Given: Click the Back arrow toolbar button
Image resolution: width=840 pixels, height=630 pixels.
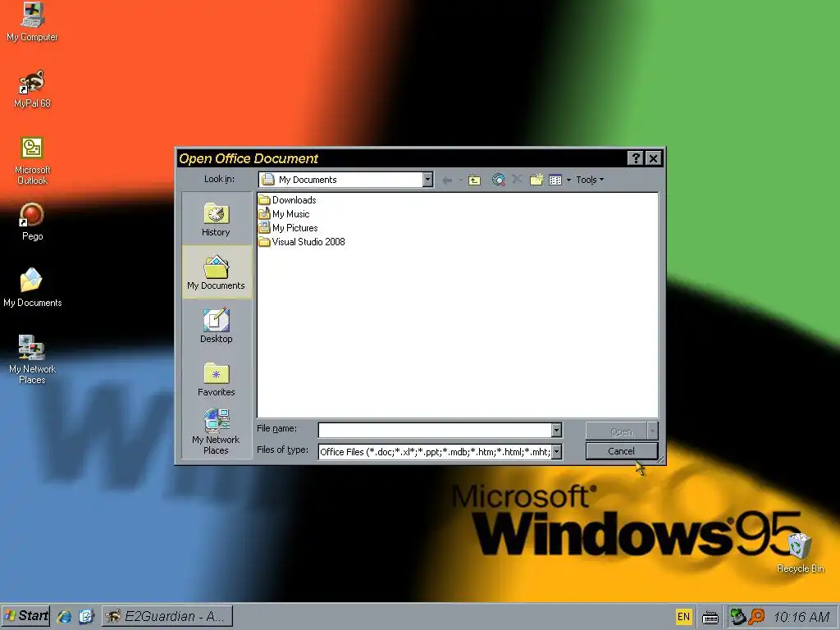Looking at the screenshot, I should pos(447,180).
